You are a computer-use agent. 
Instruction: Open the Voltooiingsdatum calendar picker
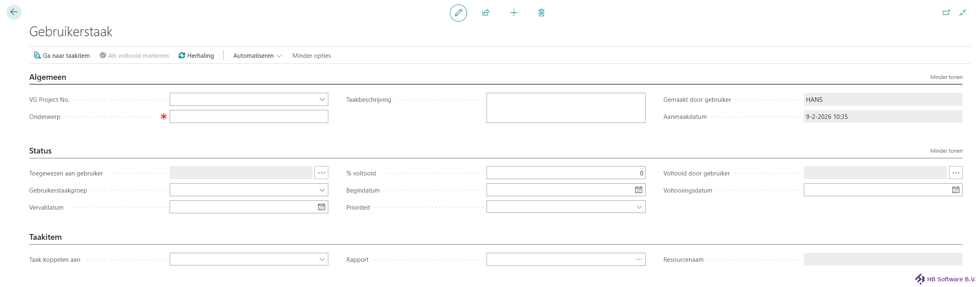click(x=956, y=190)
